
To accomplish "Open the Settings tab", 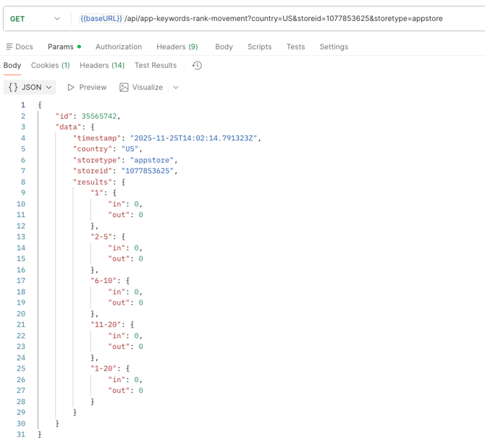I will pyautogui.click(x=334, y=47).
